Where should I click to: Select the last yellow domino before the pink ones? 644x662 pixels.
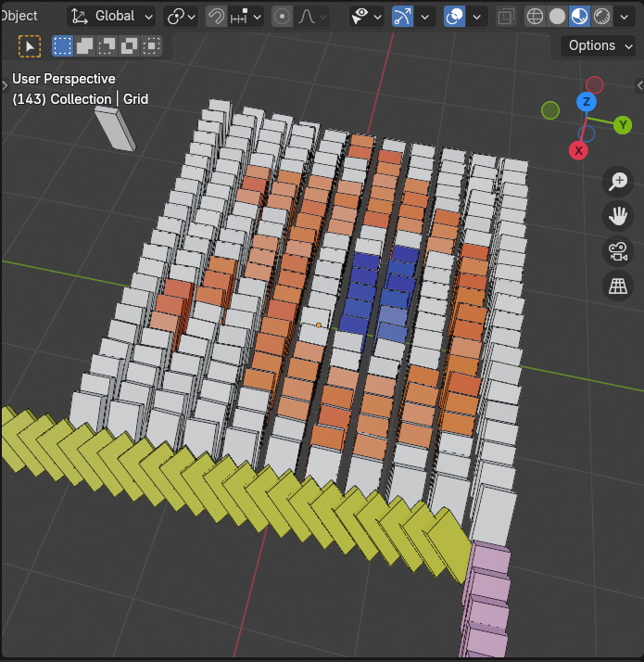coord(451,544)
